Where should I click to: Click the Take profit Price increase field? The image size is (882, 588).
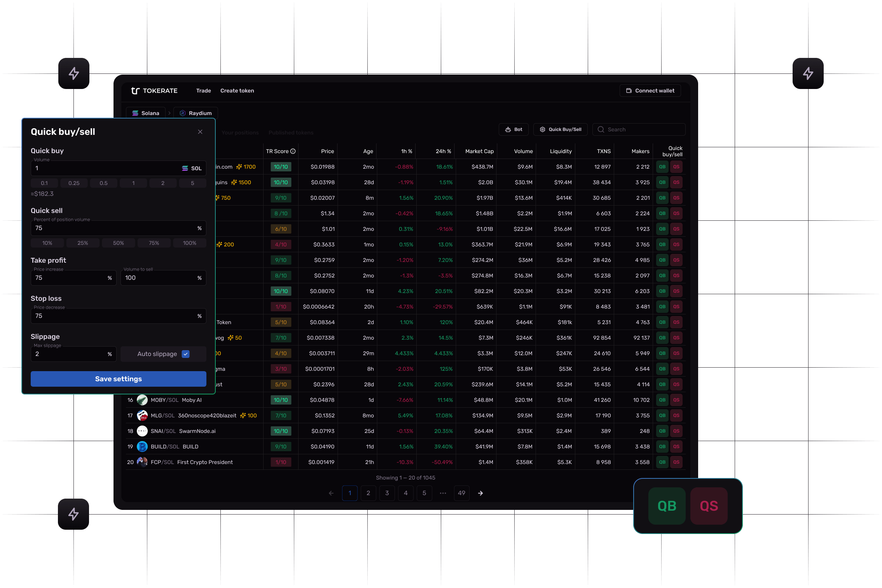[73, 278]
